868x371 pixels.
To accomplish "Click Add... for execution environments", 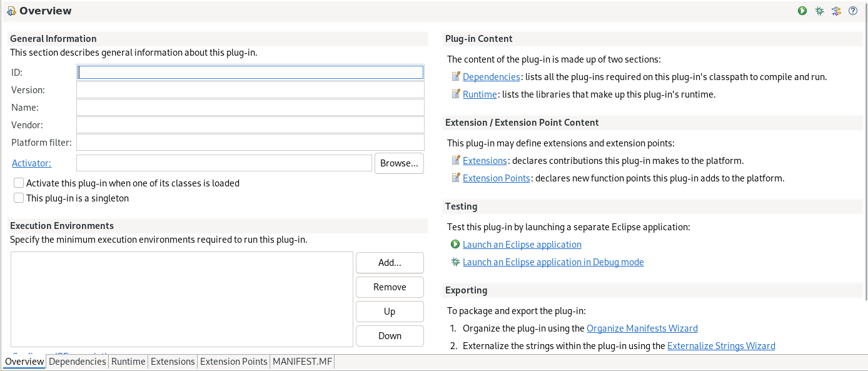I will (390, 263).
